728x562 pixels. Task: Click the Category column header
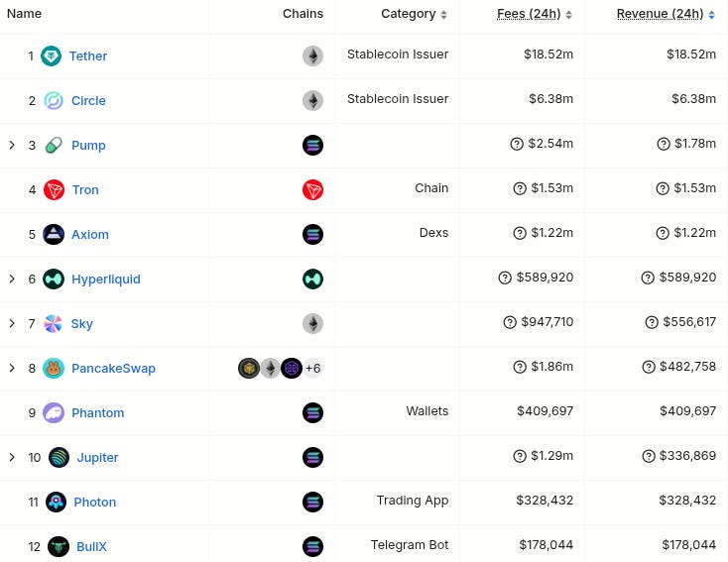point(409,14)
